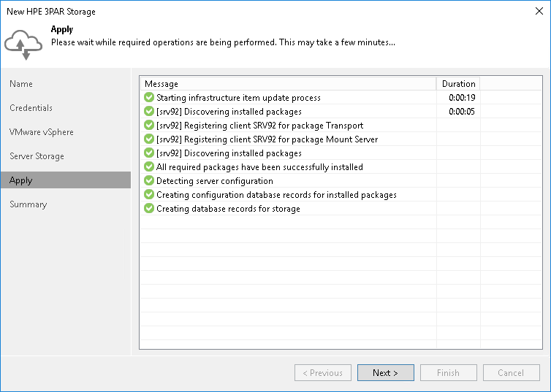This screenshot has height=392, width=551.
Task: Cancel the storage wizard
Action: point(511,373)
